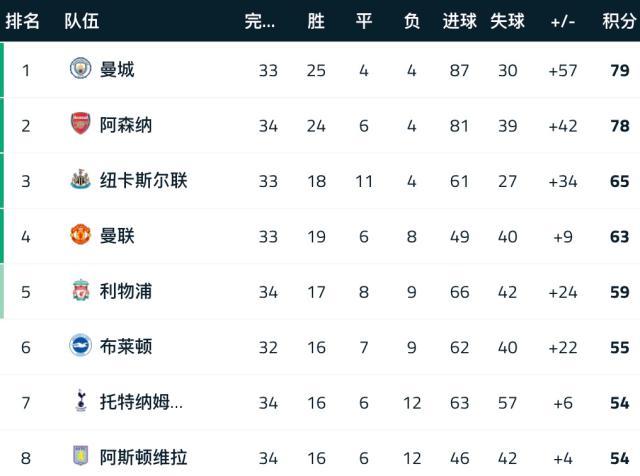Click the Manchester City club crest

coord(80,69)
